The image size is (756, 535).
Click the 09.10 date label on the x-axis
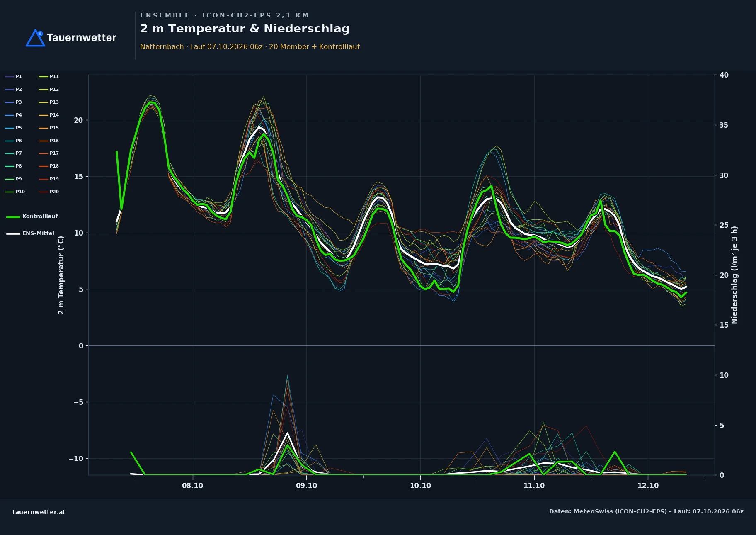[307, 486]
